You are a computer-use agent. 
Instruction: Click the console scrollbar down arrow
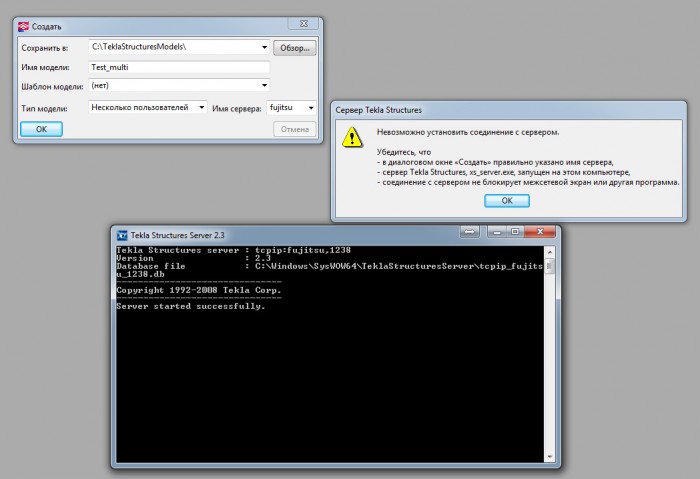[x=550, y=457]
